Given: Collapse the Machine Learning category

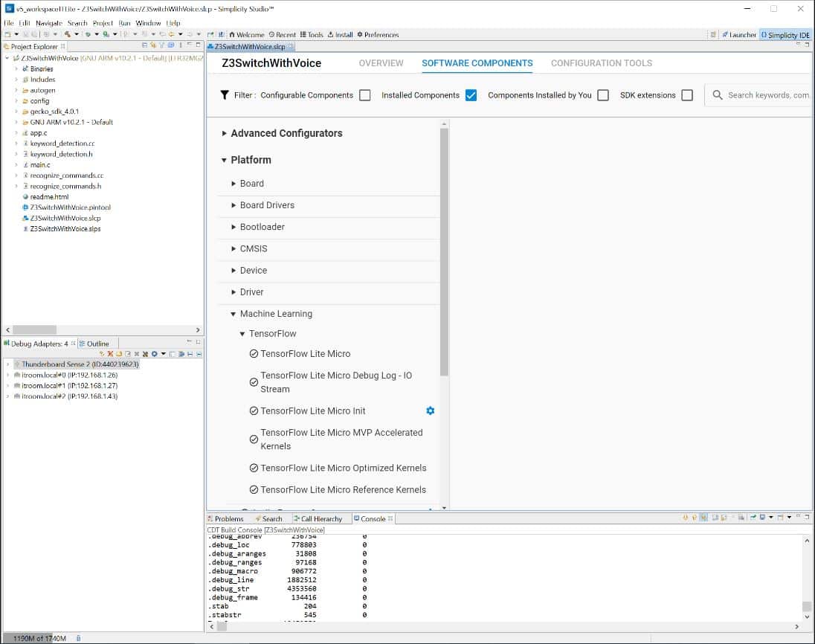Looking at the screenshot, I should coord(233,314).
